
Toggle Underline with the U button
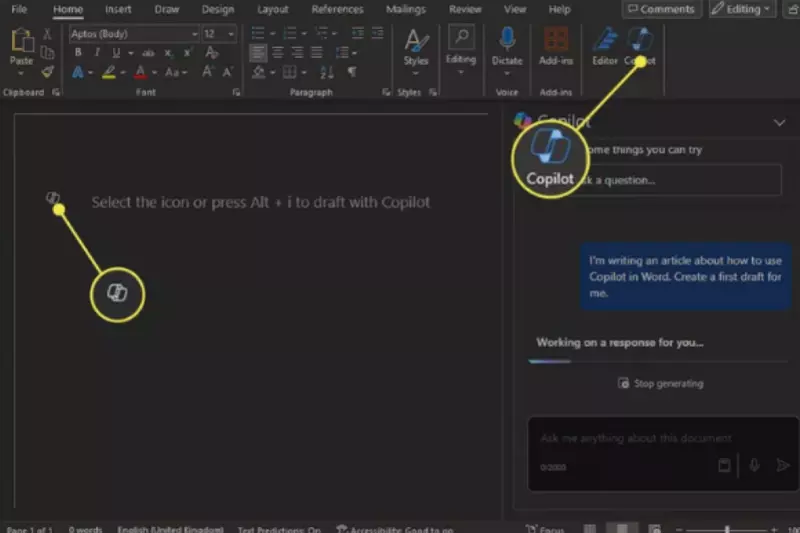[x=116, y=53]
